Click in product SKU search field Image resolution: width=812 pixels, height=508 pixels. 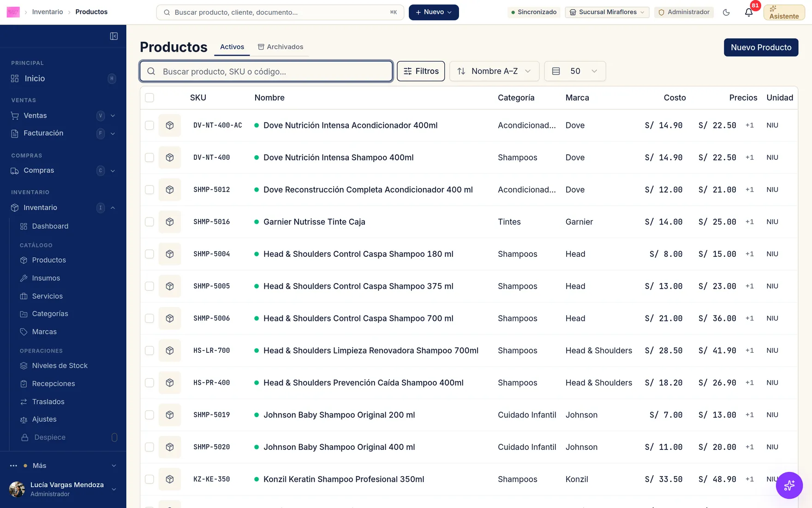tap(266, 71)
